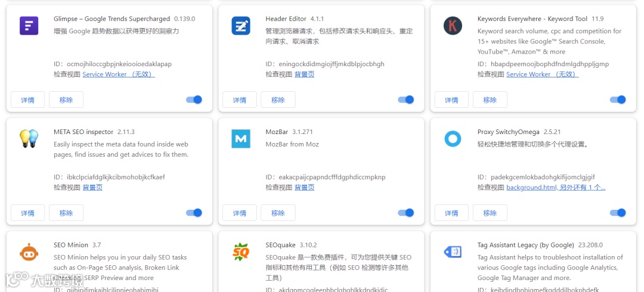This screenshot has width=644, height=292.
Task: Click Keywords Everywhere - Keyword Tool title
Action: point(532,19)
